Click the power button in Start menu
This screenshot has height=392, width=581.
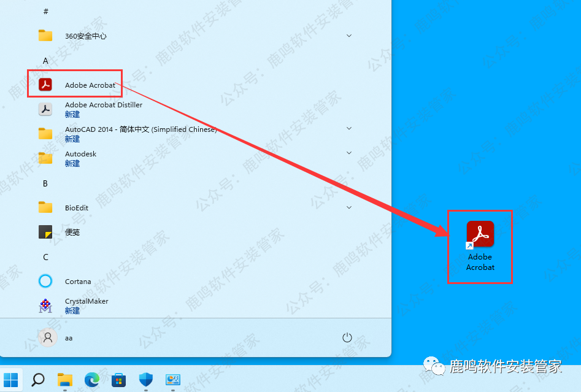[347, 337]
